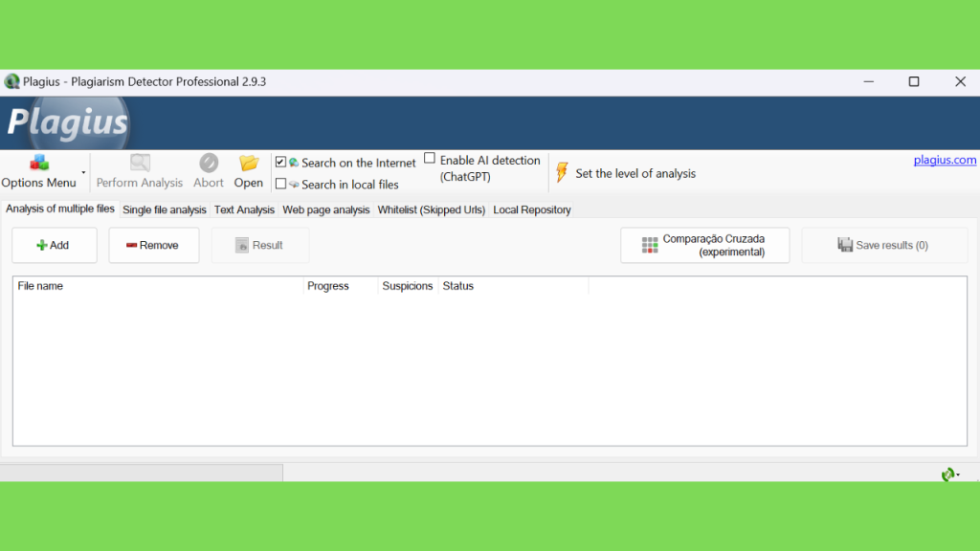This screenshot has width=980, height=551.
Task: Uncheck Search on the Internet
Action: 280,163
